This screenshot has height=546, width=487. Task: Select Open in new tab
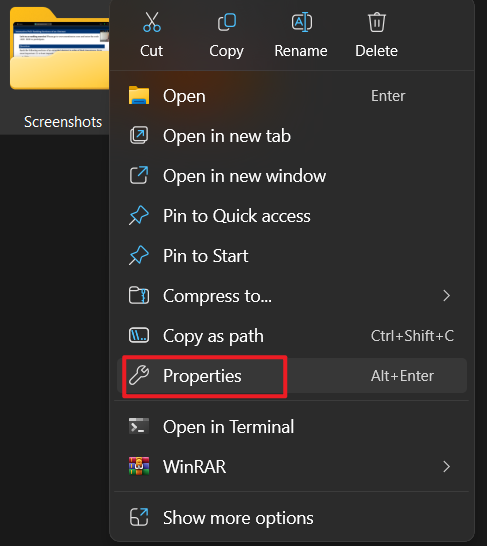tap(292, 136)
